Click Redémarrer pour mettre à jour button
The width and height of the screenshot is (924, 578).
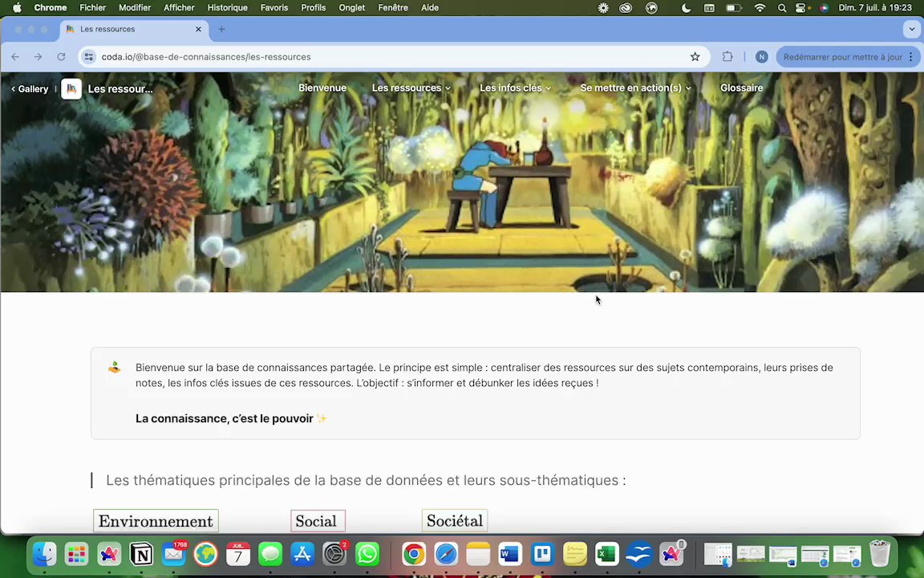click(843, 57)
